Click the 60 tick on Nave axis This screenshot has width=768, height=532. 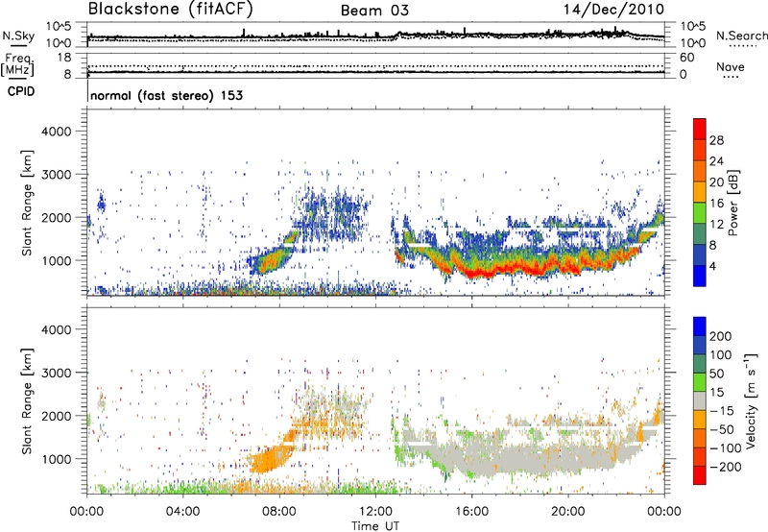pyautogui.click(x=686, y=58)
